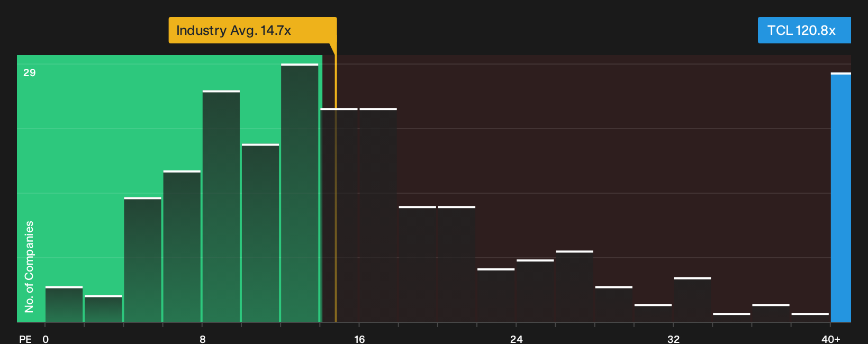The height and width of the screenshot is (344, 868).
Task: Select the 40+ tick label on the PE axis
Action: point(831,339)
